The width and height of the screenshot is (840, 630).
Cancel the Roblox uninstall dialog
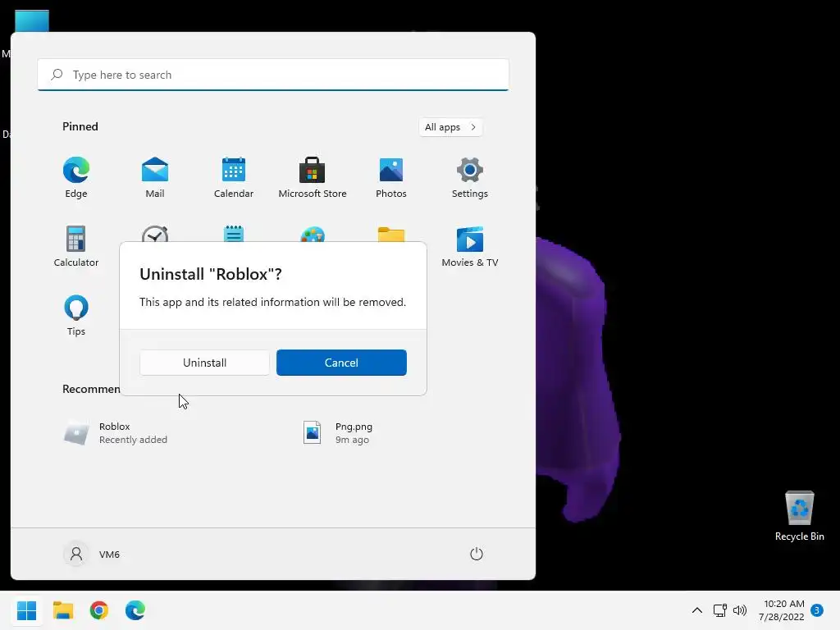click(x=341, y=363)
